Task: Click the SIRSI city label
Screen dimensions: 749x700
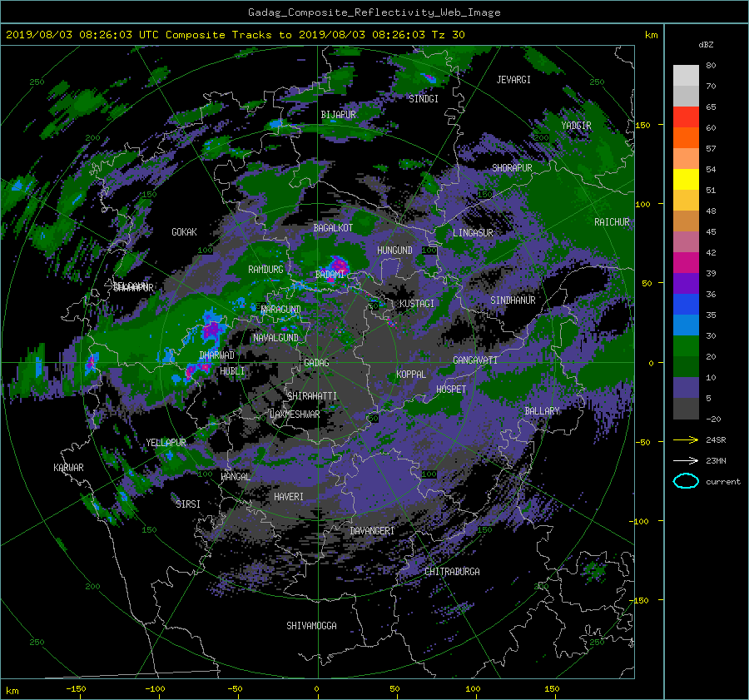Action: (188, 504)
